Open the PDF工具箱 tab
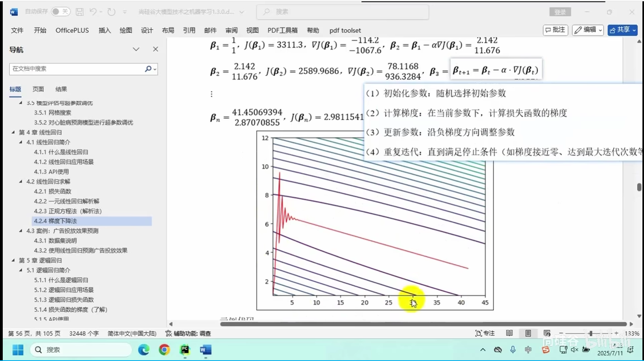Viewport: 644px width, 361px height. tap(283, 30)
